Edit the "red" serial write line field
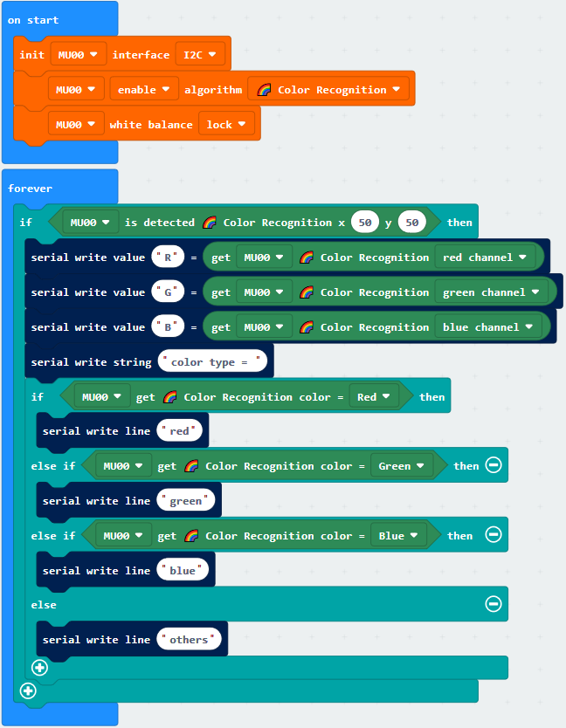The width and height of the screenshot is (566, 728). click(x=179, y=431)
